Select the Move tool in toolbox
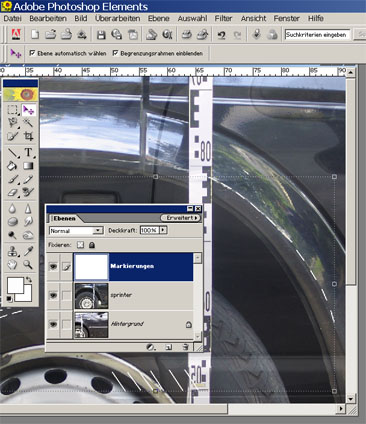The image size is (366, 424). 29,110
